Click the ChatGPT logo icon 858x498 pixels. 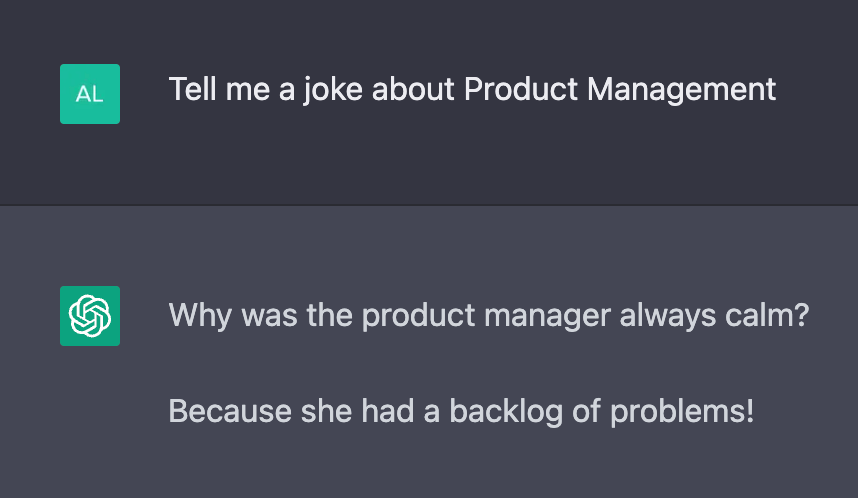(90, 316)
